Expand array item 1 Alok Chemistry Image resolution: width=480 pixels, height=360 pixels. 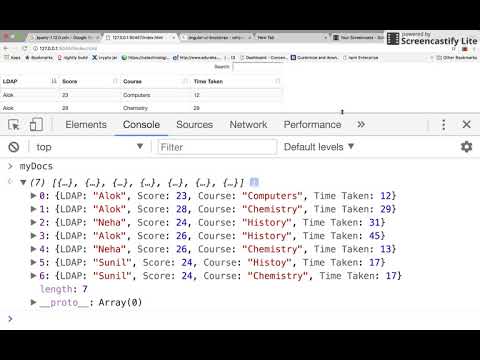pyautogui.click(x=33, y=209)
